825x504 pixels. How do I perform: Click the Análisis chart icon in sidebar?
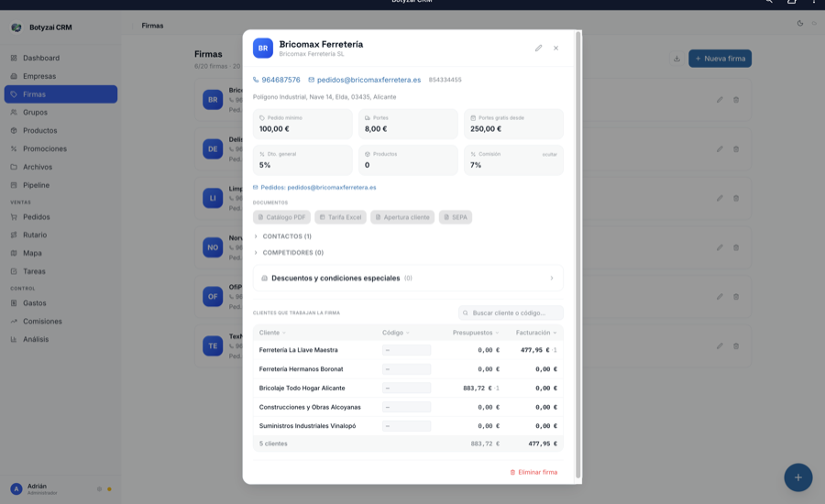point(14,339)
